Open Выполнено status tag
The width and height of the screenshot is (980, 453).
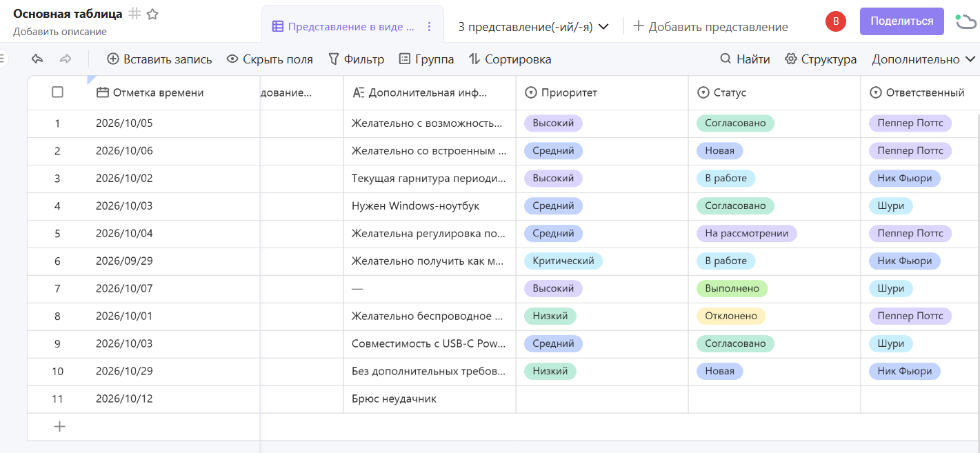732,289
